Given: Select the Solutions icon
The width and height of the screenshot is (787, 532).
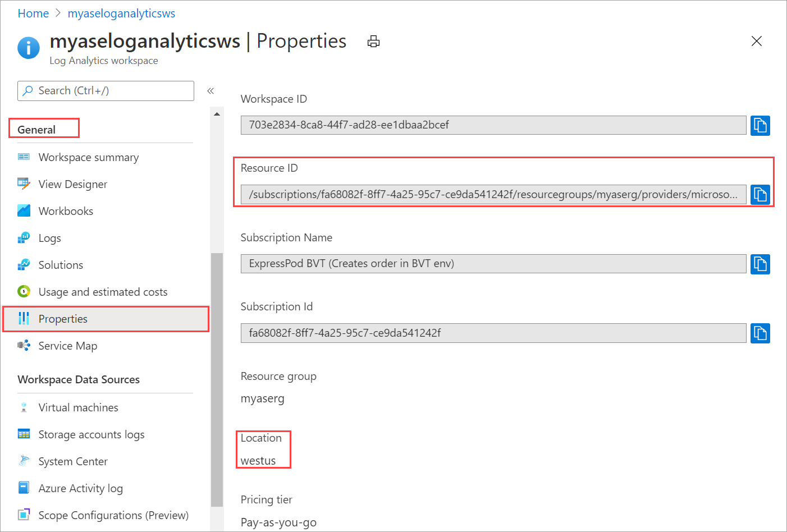Looking at the screenshot, I should tap(24, 264).
